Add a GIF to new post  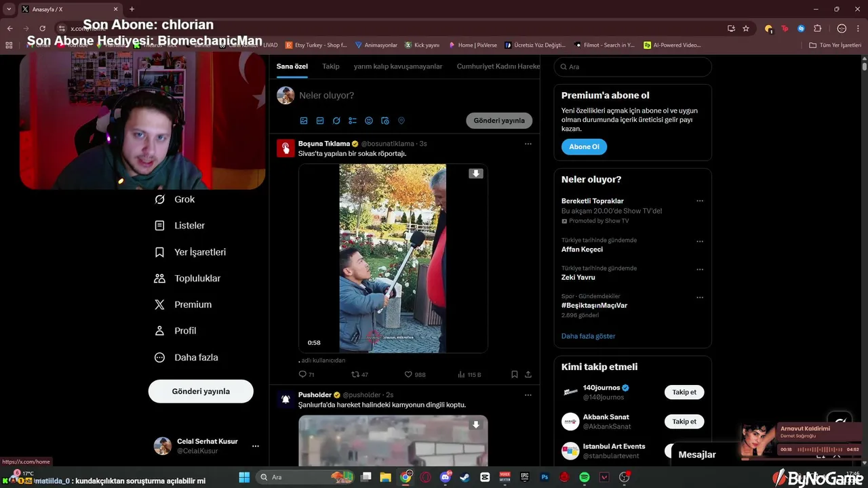(x=320, y=121)
